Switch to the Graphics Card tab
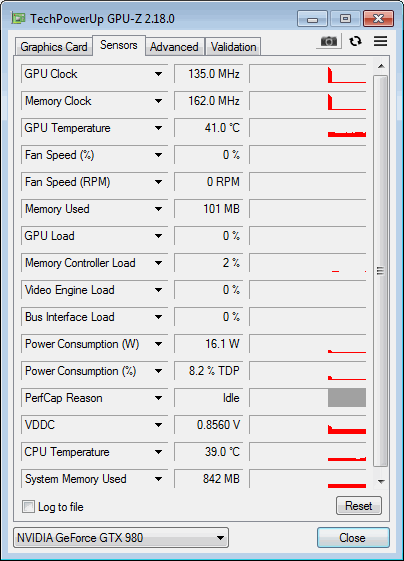 (x=54, y=47)
